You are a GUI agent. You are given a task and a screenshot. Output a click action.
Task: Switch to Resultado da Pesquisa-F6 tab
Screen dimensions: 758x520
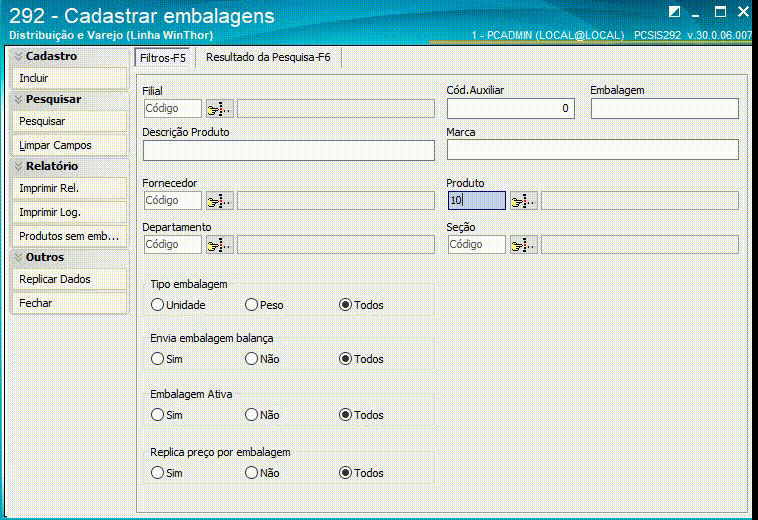click(x=268, y=58)
